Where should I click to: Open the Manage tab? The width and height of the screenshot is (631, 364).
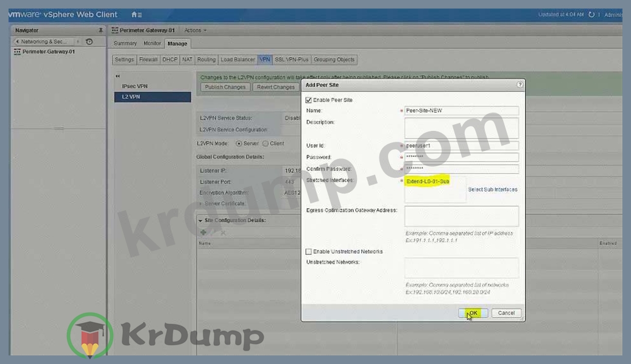(177, 43)
